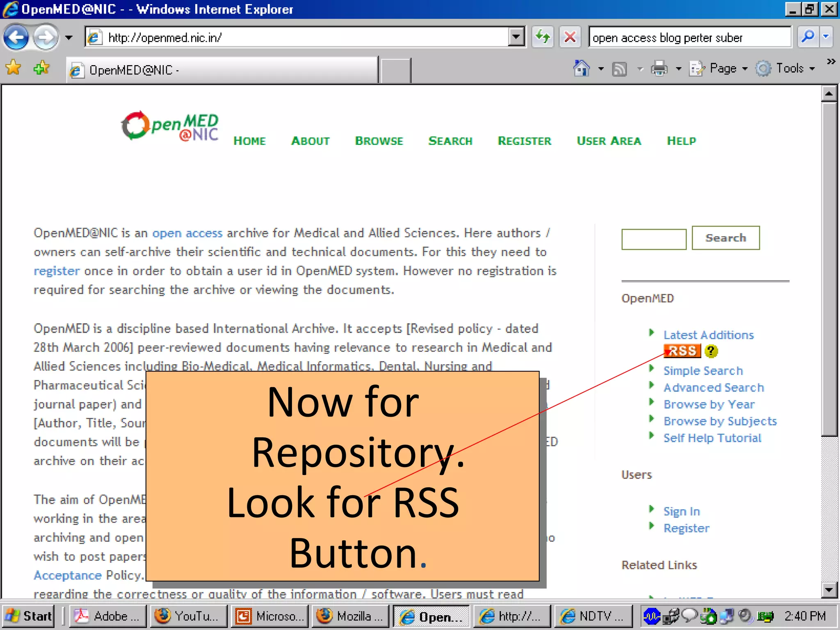
Task: Open Latest Additions link
Action: coord(709,335)
